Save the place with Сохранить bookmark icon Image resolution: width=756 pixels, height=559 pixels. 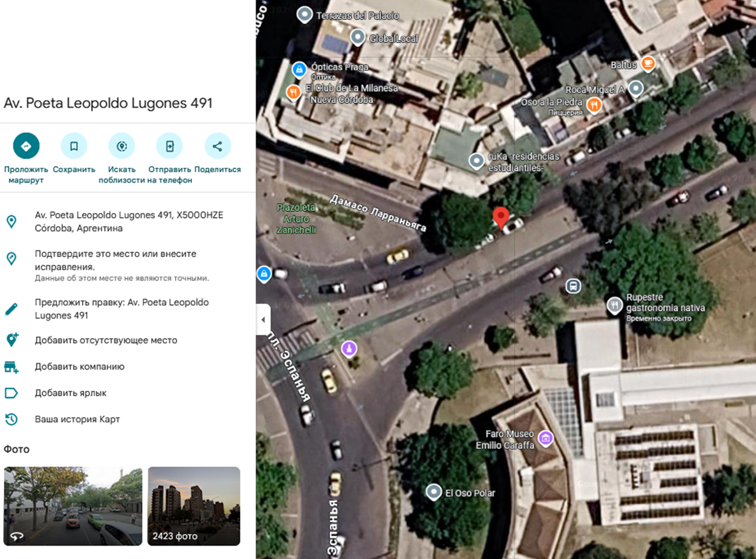(74, 146)
